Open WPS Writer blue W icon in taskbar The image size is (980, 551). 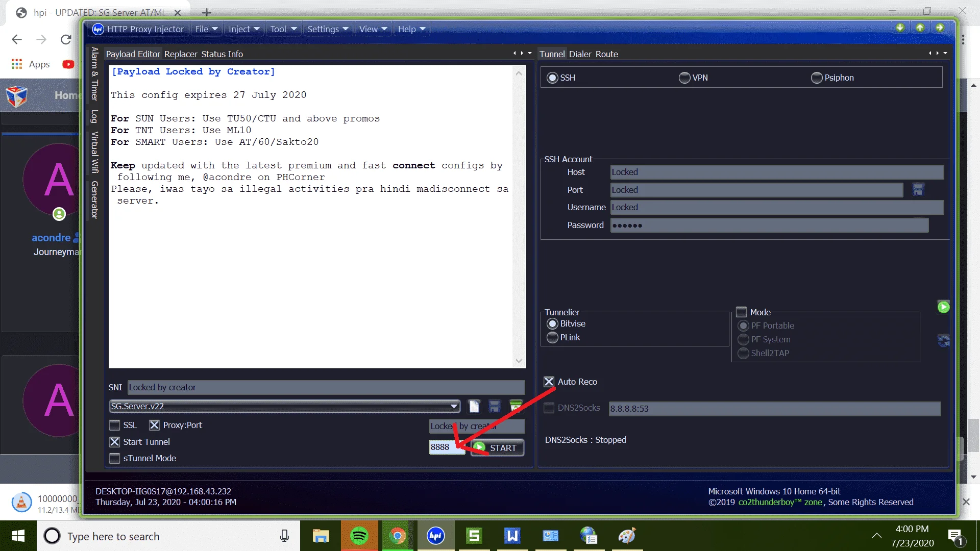click(x=512, y=536)
